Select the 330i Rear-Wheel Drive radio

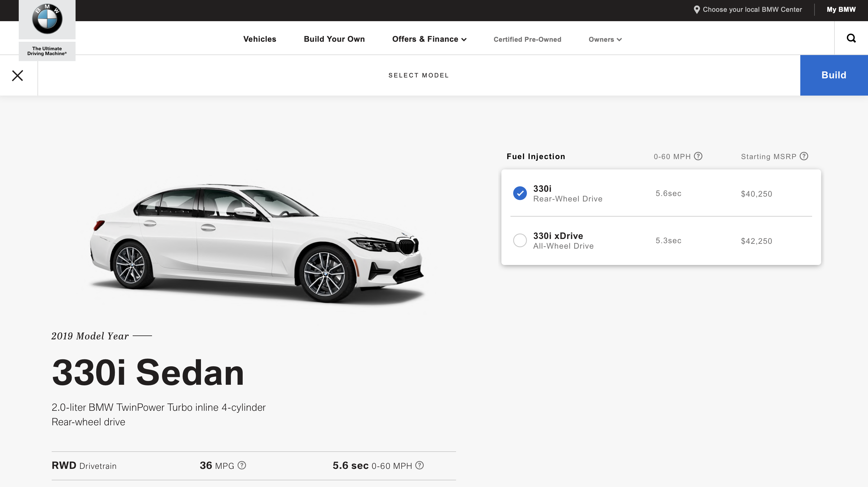coord(520,193)
